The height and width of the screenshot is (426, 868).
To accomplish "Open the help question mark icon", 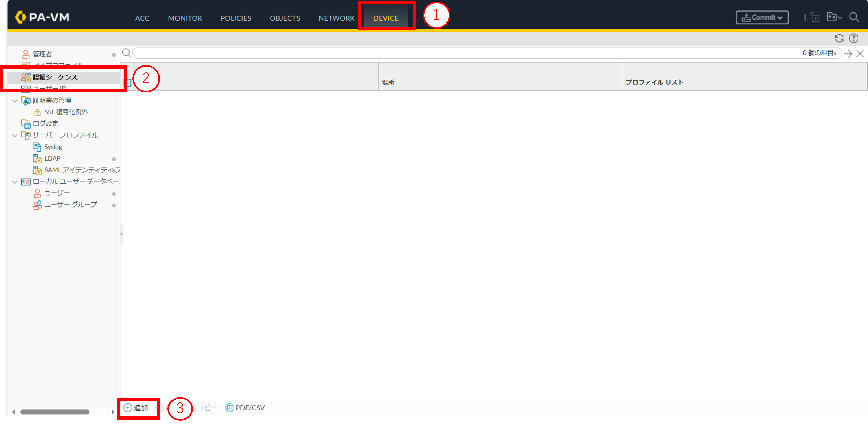I will pos(854,38).
